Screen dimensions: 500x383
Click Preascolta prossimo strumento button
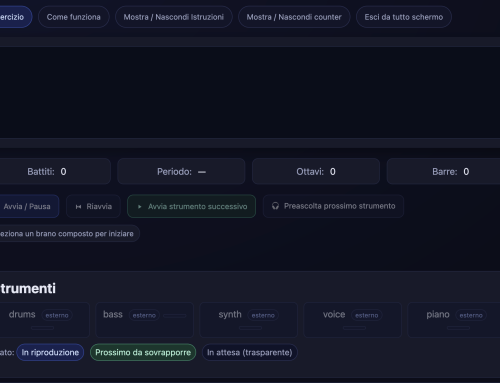(333, 206)
